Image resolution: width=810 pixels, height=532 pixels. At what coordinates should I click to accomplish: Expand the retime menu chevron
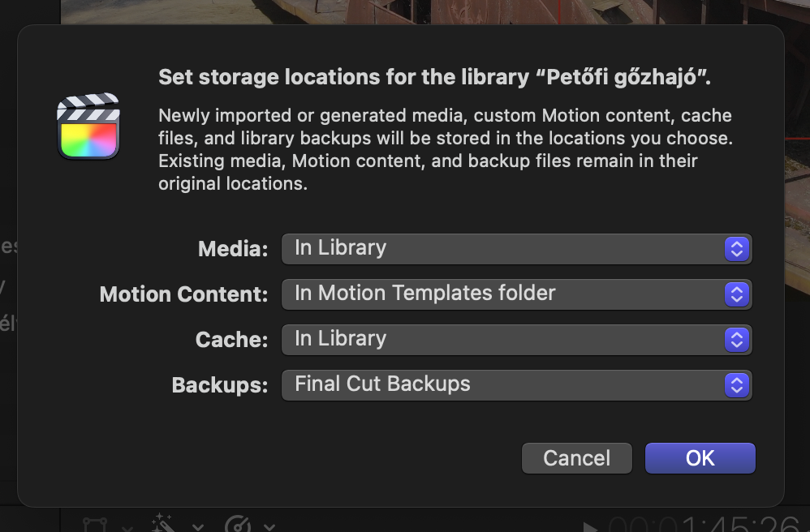269,527
